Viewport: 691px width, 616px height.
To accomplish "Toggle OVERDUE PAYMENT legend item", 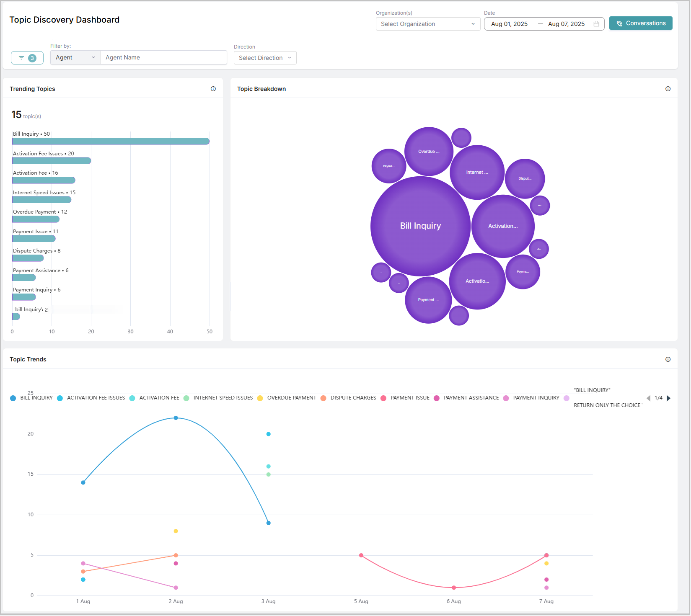I will point(287,398).
